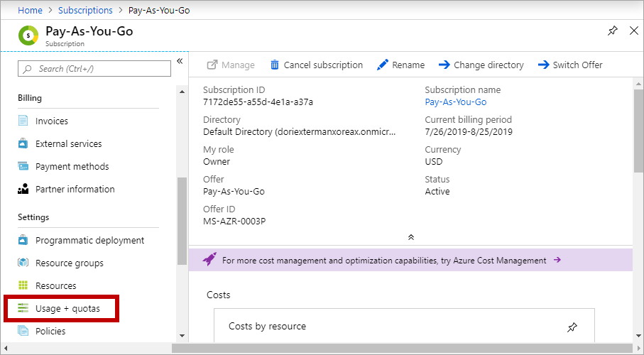Screen dimensions: 644x355
Task: Click Change directory button
Action: [x=481, y=65]
